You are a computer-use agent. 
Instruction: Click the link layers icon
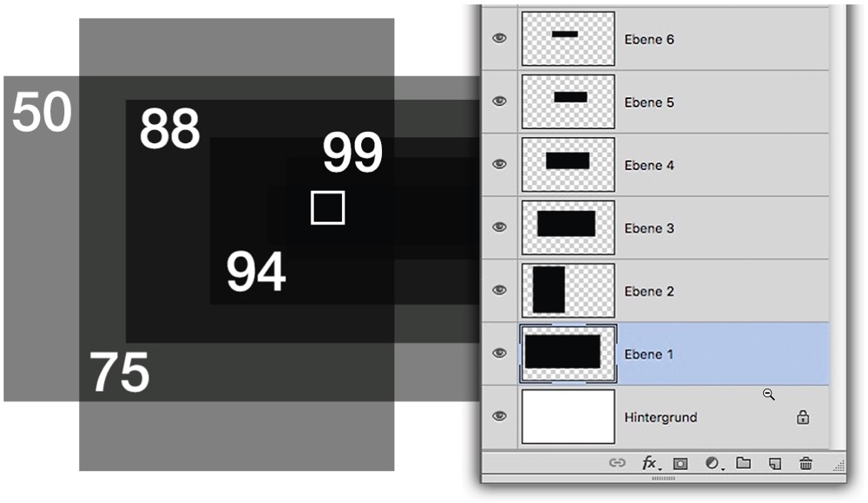click(x=617, y=463)
